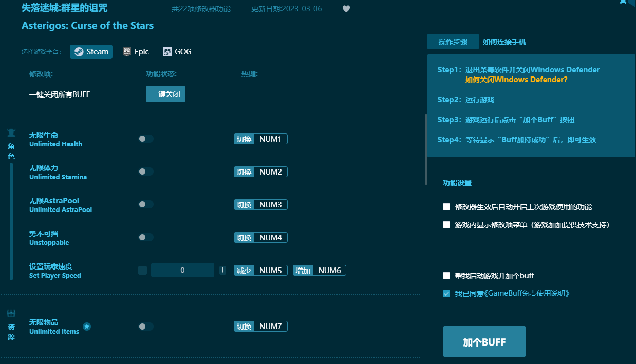Click the 失落迷城:群星的诅咒 title

(x=65, y=8)
